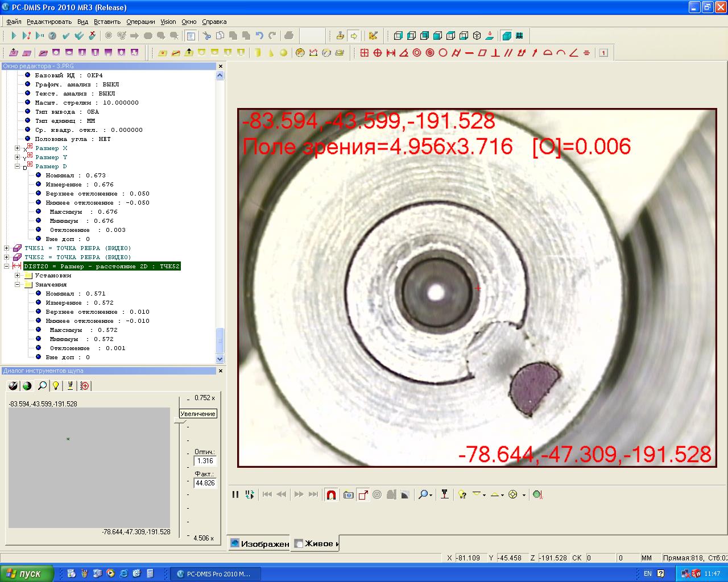Open the Vision menu

168,22
